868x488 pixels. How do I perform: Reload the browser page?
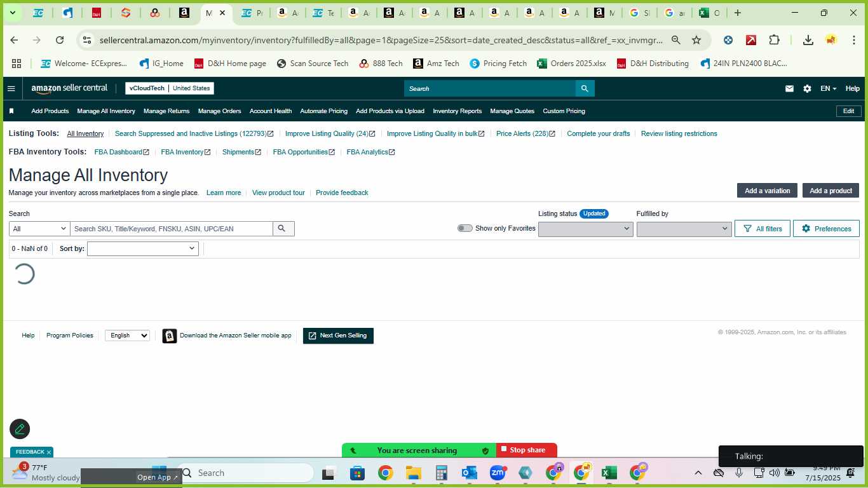tap(60, 40)
